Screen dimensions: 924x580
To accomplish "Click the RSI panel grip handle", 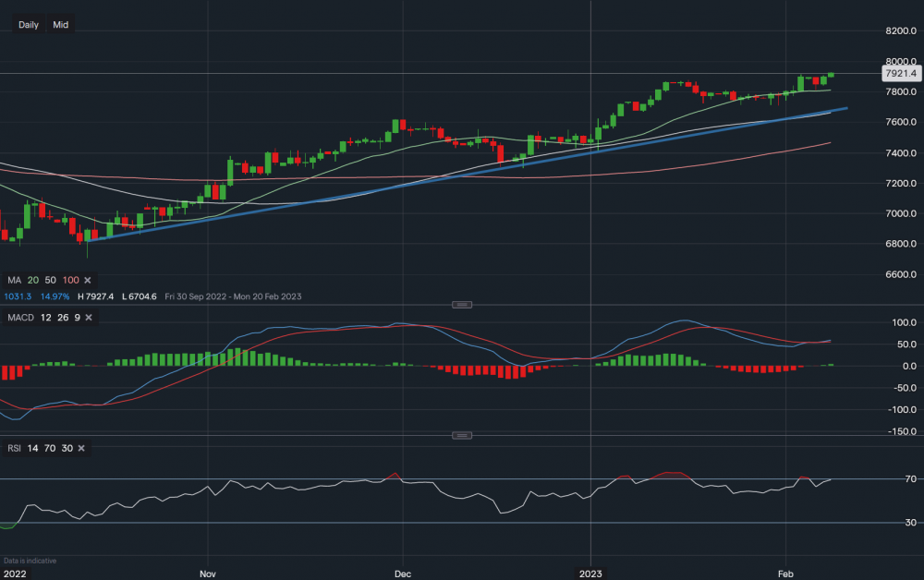I will (461, 434).
